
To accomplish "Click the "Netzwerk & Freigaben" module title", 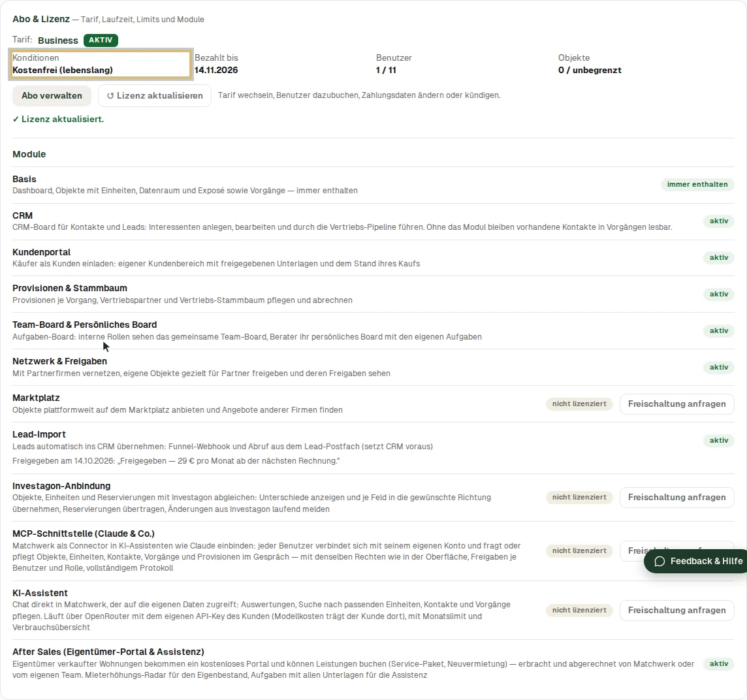I will (59, 362).
